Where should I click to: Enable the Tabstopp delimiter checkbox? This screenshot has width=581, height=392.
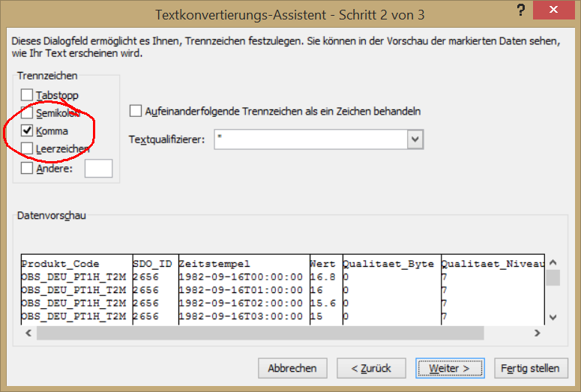coord(27,95)
